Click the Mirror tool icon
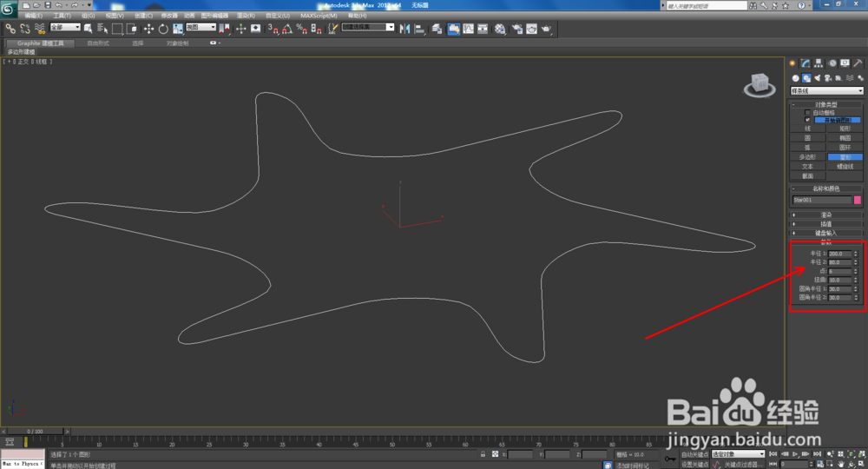The width and height of the screenshot is (868, 469). pos(404,29)
